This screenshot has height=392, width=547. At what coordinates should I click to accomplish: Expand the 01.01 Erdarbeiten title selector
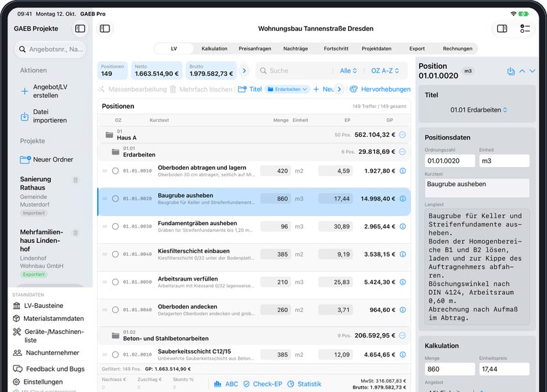click(478, 110)
